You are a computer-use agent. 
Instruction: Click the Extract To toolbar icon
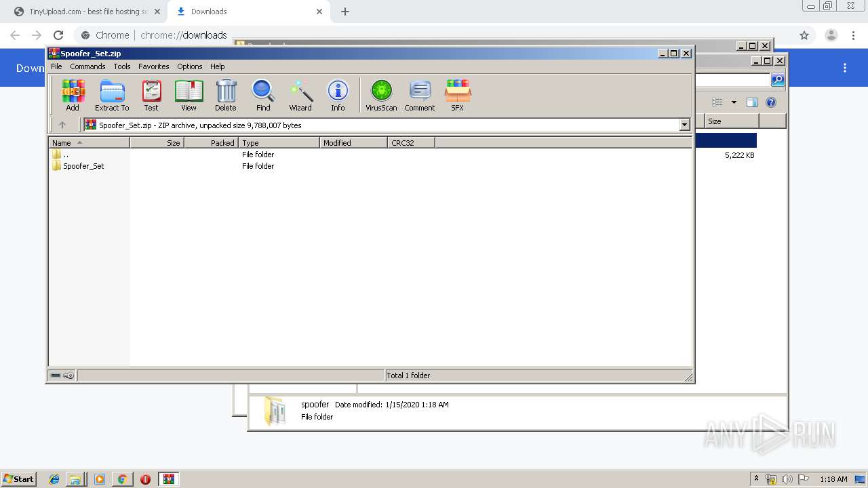coord(112,95)
